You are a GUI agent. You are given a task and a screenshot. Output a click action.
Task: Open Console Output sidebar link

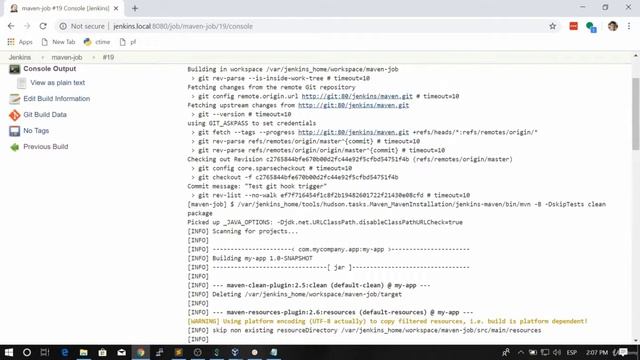[x=50, y=69]
